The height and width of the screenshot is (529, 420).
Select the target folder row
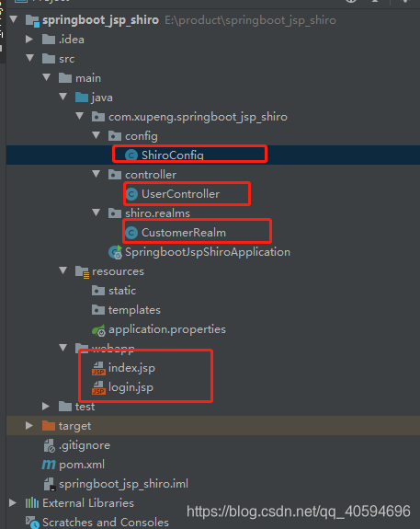213,425
